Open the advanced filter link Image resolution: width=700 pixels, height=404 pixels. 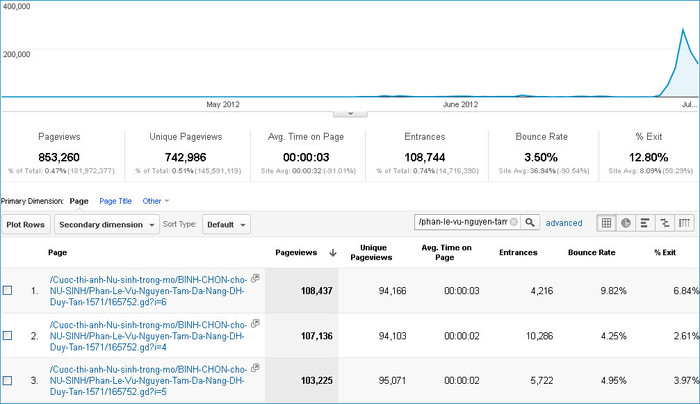pos(564,223)
